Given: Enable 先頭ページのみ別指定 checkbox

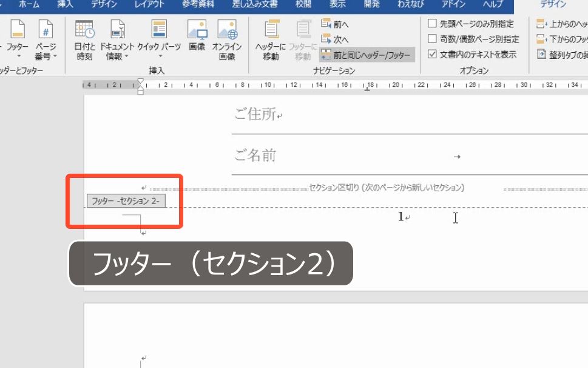Looking at the screenshot, I should (431, 24).
